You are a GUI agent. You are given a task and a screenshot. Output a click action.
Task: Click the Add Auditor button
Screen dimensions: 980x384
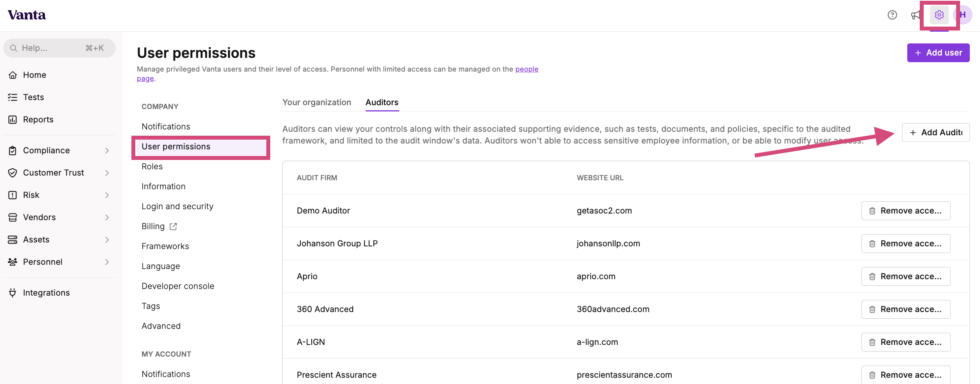(936, 133)
